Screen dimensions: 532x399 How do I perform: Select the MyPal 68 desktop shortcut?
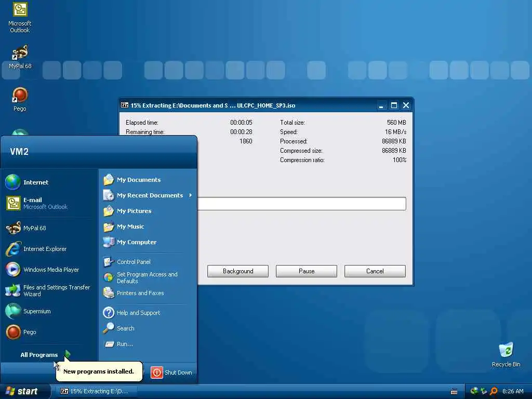tap(20, 57)
